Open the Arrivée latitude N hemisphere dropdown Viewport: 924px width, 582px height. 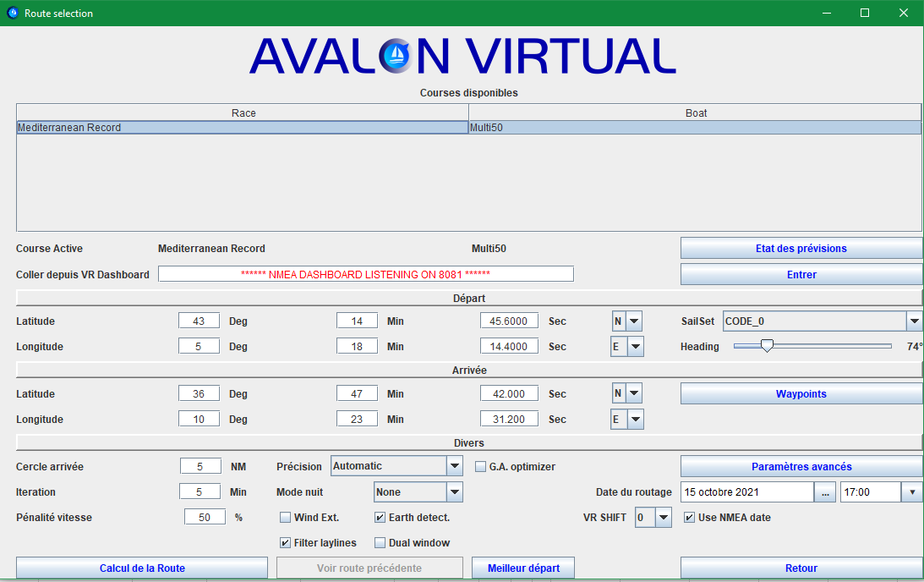(633, 393)
